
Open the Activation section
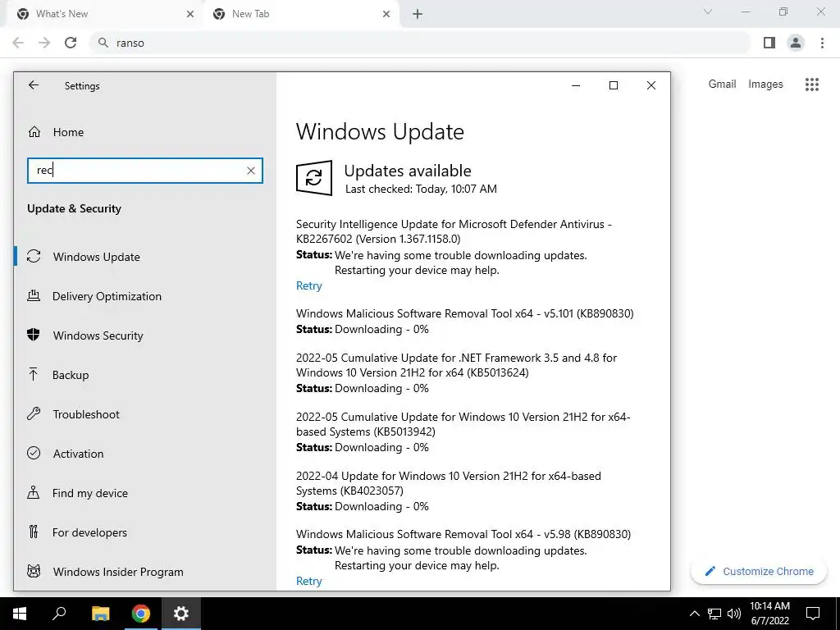click(x=144, y=454)
